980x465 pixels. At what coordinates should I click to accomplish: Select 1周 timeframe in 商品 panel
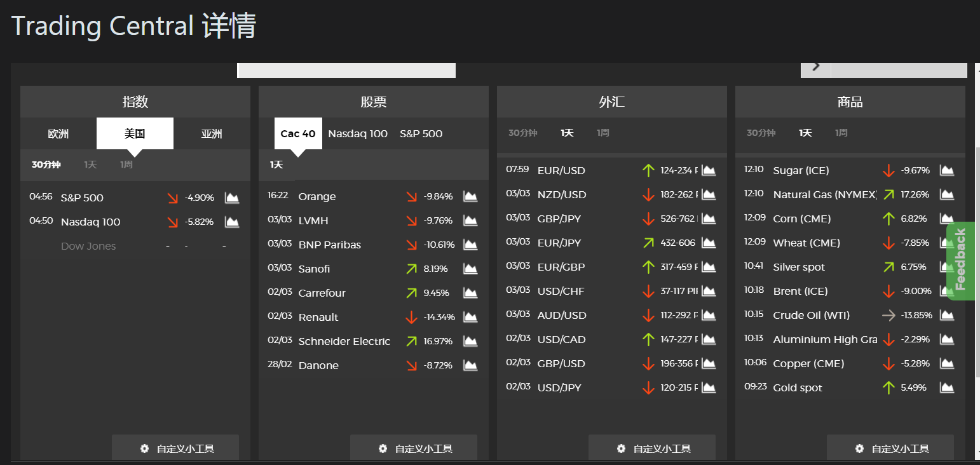(x=841, y=133)
